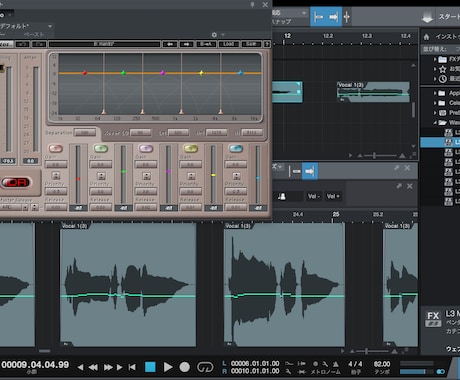
Task: Click yellow band gain-priority link button
Action: [x=191, y=176]
